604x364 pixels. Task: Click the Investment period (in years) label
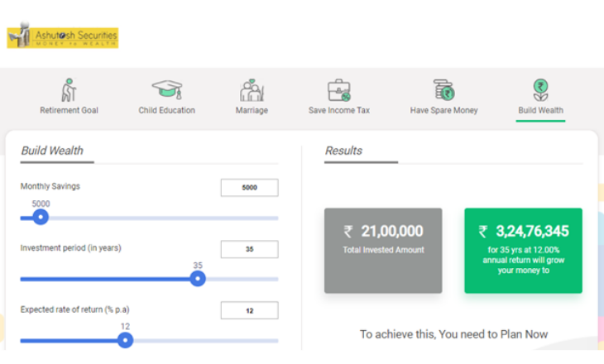pos(71,248)
